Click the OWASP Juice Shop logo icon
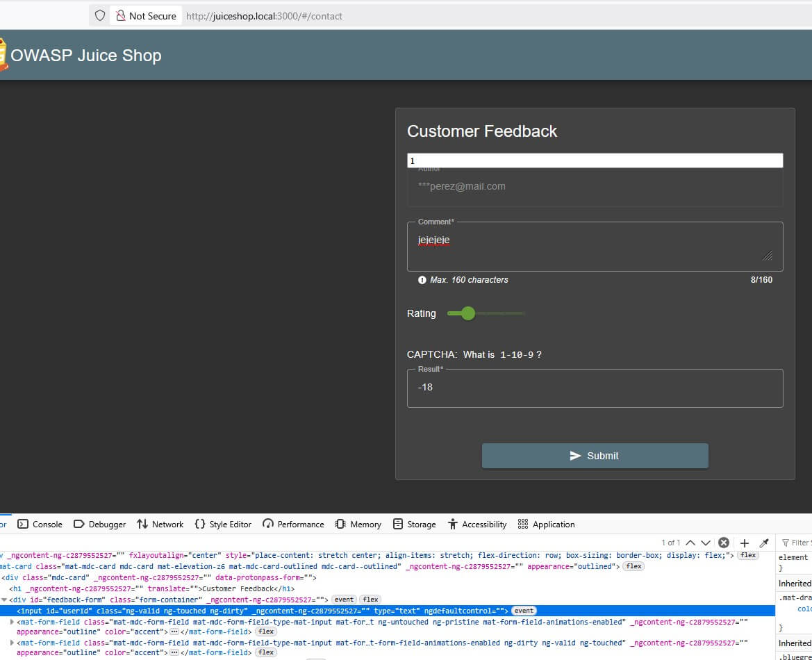The width and height of the screenshot is (812, 660). (3, 55)
